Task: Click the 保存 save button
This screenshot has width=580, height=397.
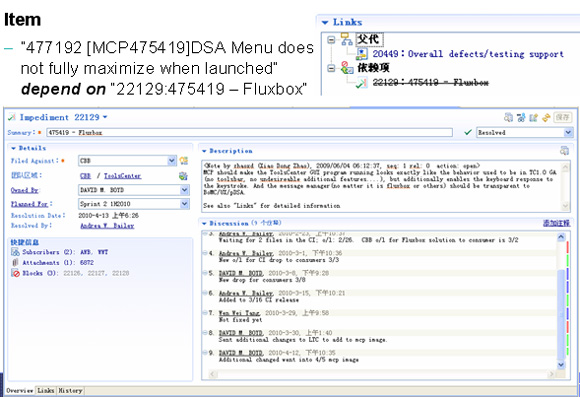Action: [563, 117]
